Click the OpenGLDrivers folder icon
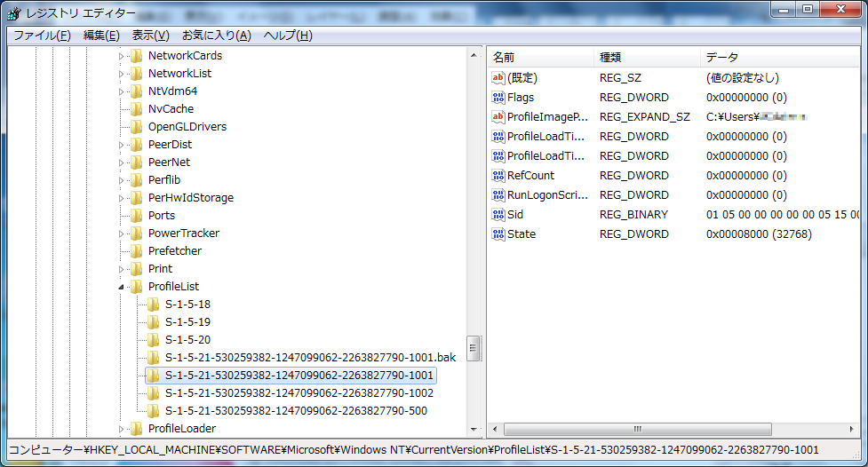The width and height of the screenshot is (868, 467). [x=136, y=127]
